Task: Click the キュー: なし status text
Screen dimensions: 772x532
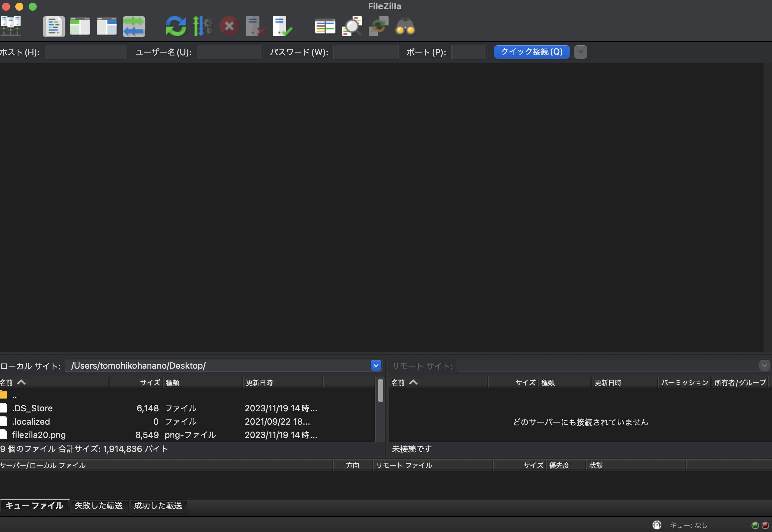Action: tap(689, 525)
